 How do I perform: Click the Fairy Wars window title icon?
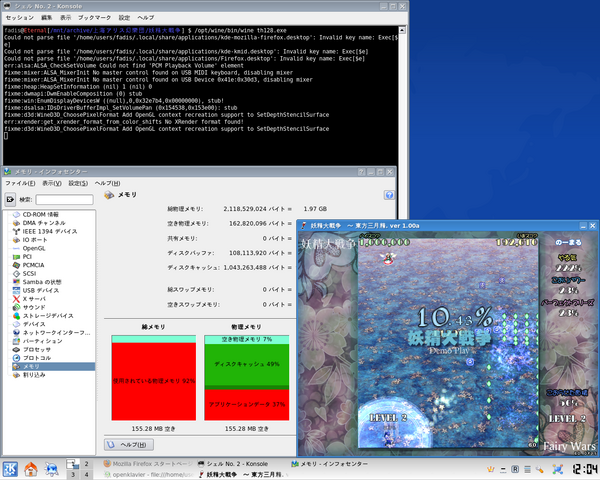tap(304, 226)
